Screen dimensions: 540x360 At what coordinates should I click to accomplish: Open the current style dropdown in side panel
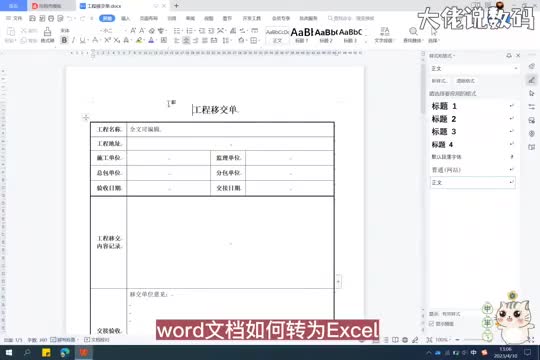pos(516,69)
